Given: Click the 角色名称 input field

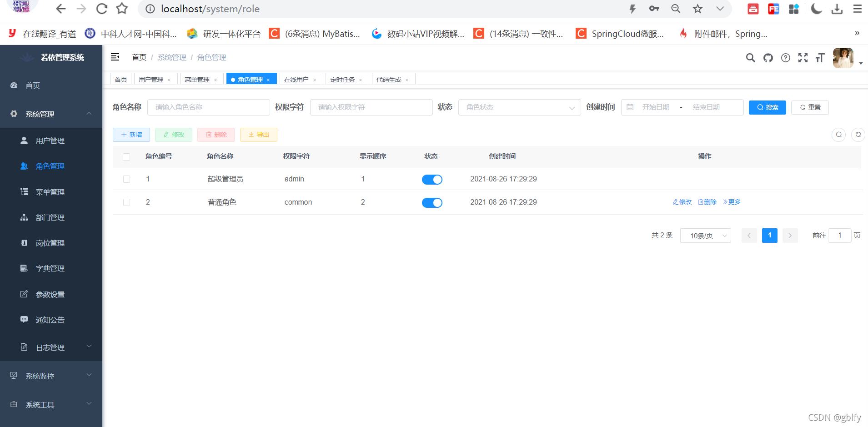Looking at the screenshot, I should [208, 107].
